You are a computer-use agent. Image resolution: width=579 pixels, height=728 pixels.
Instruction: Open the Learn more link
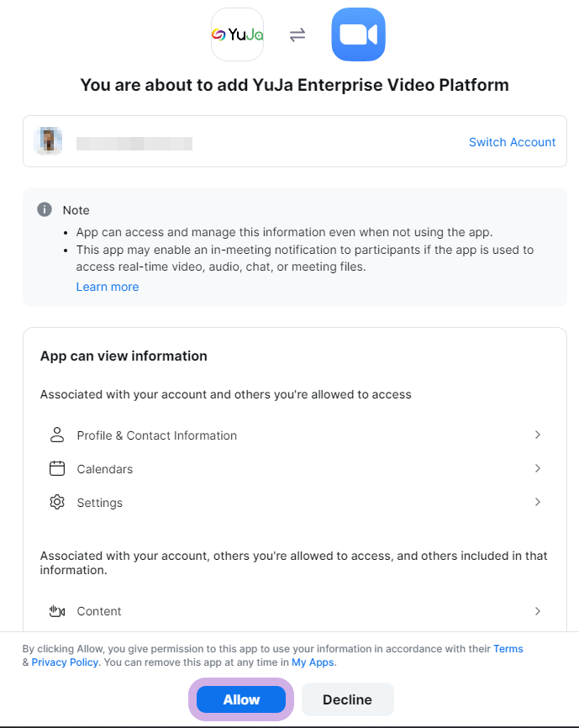pyautogui.click(x=108, y=287)
